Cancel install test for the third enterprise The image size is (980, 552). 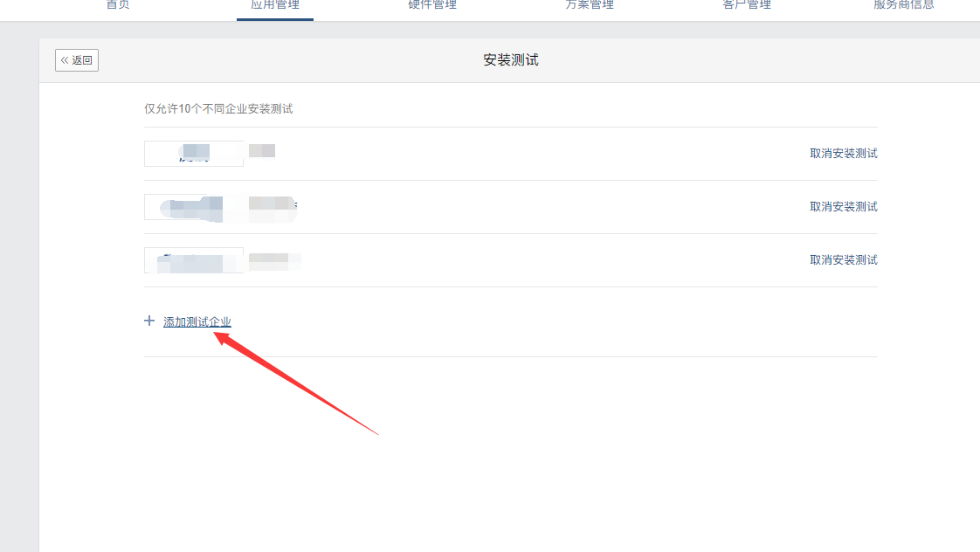coord(843,259)
